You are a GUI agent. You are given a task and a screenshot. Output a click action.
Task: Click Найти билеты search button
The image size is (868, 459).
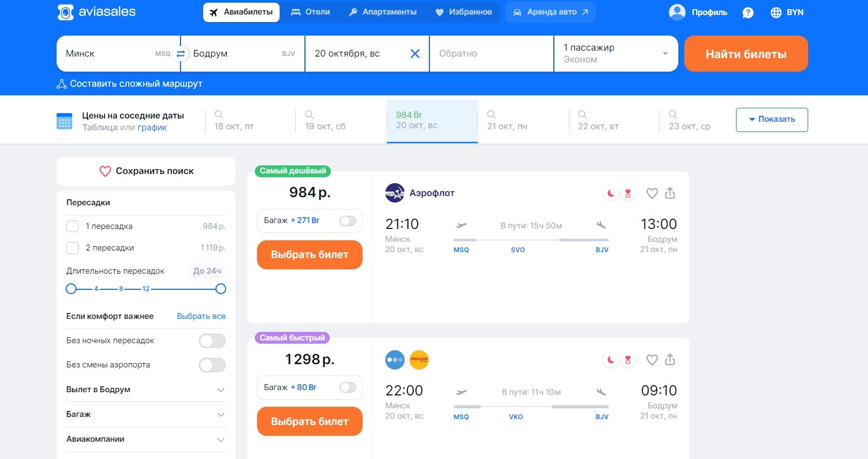pos(746,54)
